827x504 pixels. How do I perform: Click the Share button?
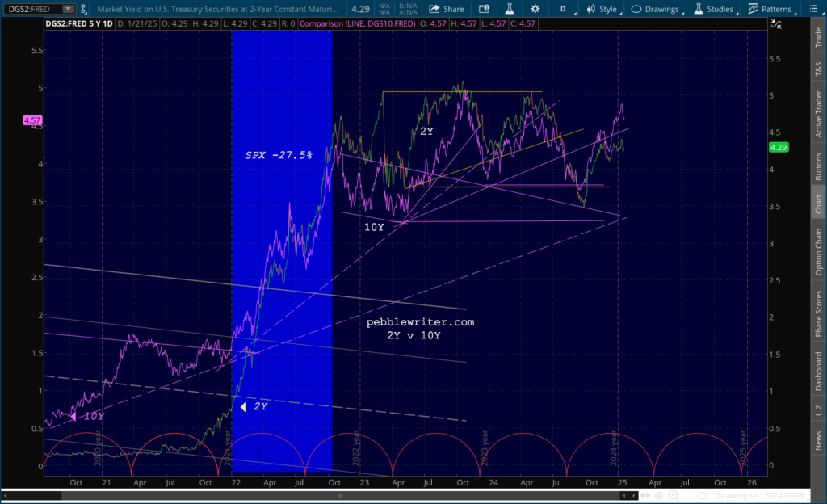point(446,9)
